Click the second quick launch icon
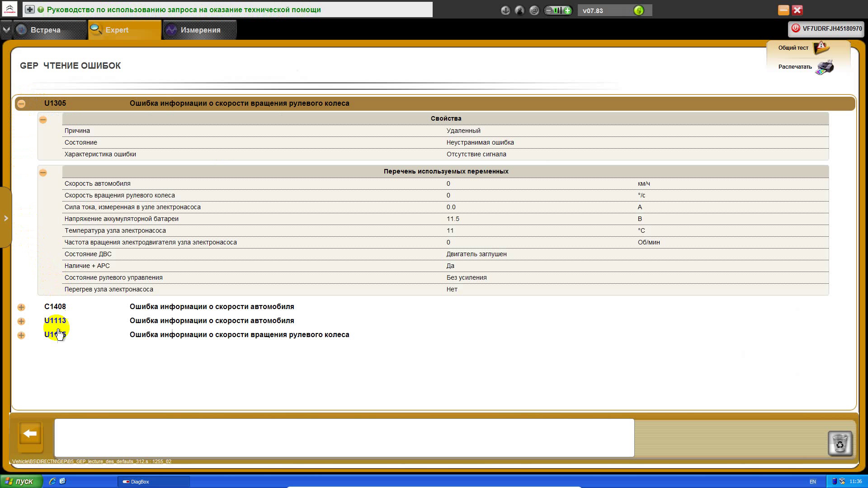The width and height of the screenshot is (868, 488). pos(62,481)
